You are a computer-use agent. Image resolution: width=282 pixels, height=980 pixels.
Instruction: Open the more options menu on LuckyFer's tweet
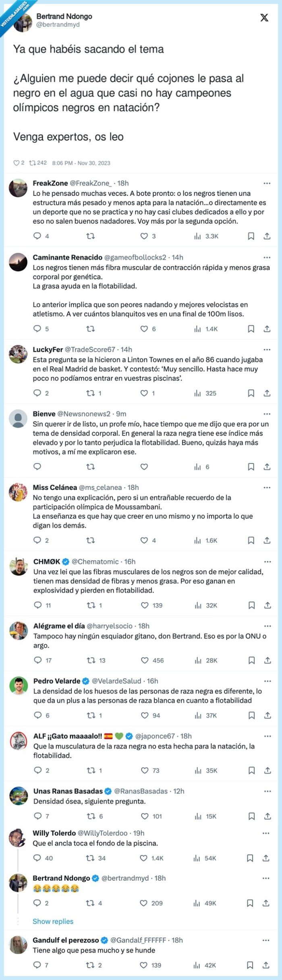[x=267, y=350]
